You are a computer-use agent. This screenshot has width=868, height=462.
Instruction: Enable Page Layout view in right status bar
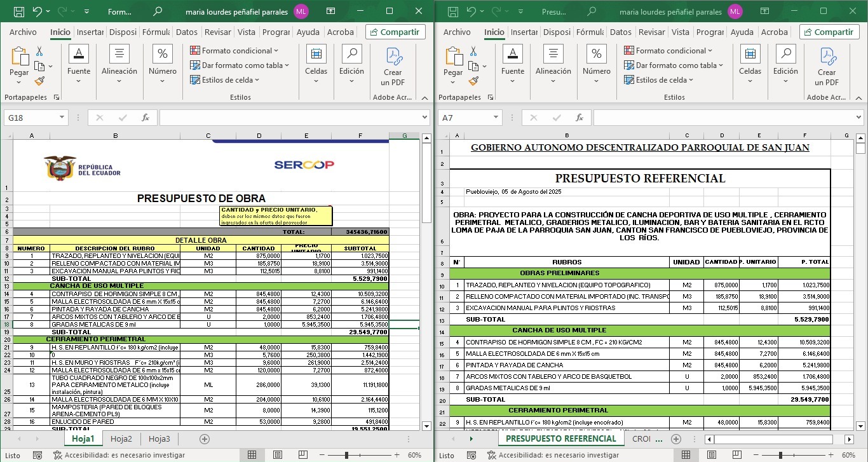point(711,455)
